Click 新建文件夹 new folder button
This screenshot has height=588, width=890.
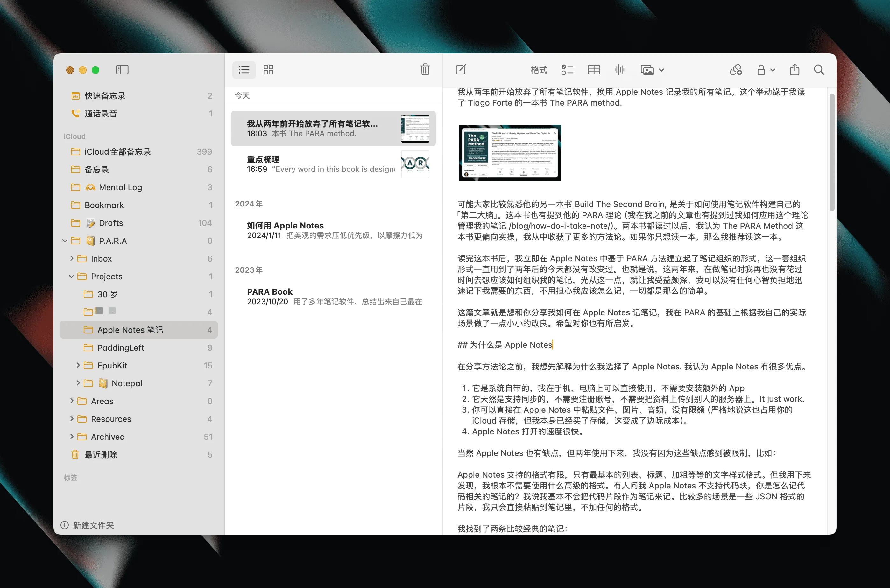pyautogui.click(x=88, y=525)
